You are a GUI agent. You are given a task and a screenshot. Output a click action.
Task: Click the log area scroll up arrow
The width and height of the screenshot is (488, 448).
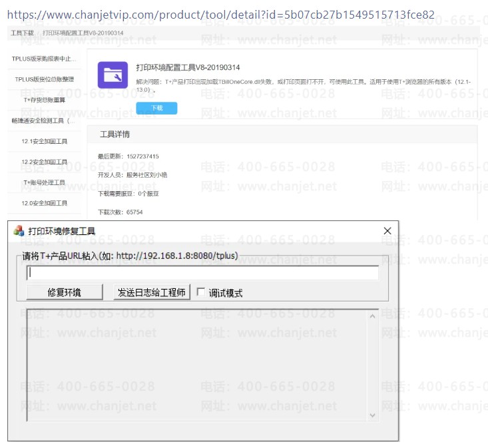[372, 316]
